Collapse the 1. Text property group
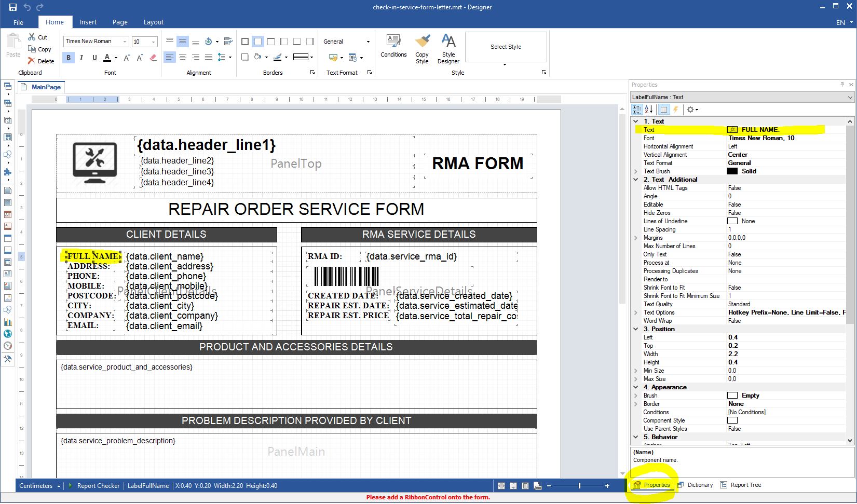The width and height of the screenshot is (857, 504). [x=636, y=121]
